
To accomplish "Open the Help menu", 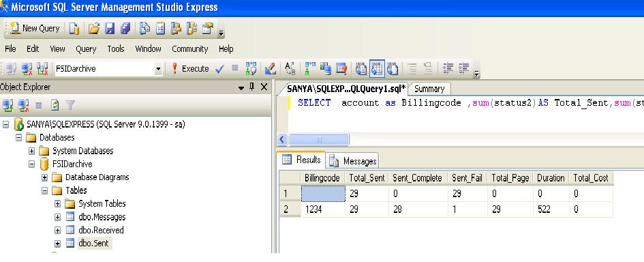I will (x=226, y=49).
